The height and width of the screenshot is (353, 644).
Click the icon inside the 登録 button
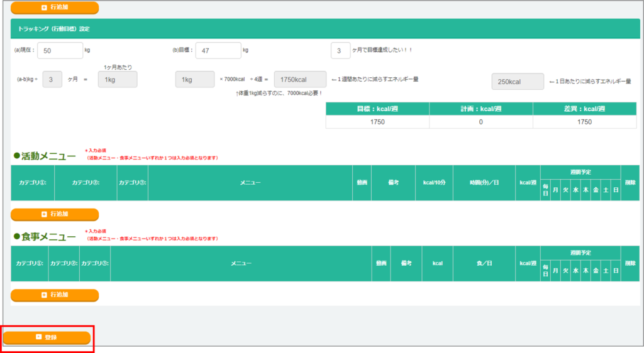38,337
